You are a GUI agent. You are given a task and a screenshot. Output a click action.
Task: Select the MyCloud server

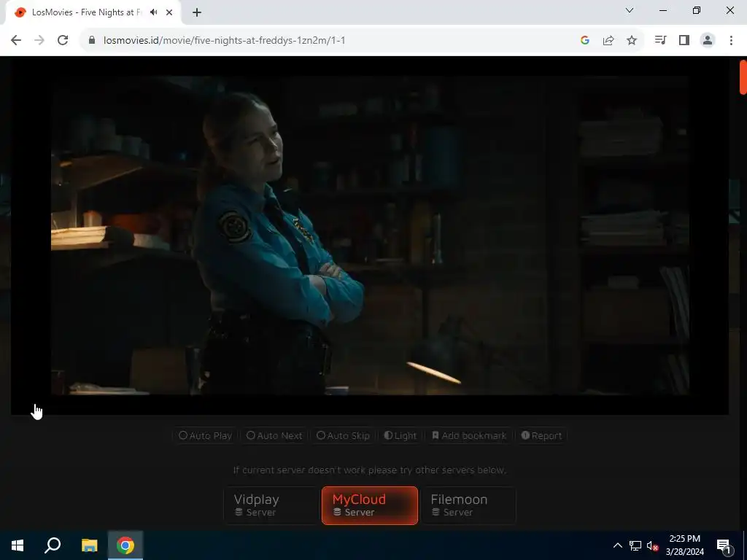[370, 505]
